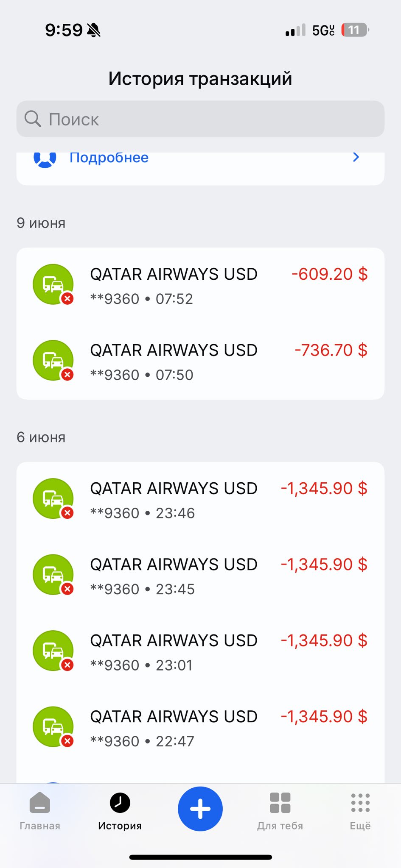Tap transport icon of the 07:52 transaction
Screen dimensions: 401x868
pos(53,284)
